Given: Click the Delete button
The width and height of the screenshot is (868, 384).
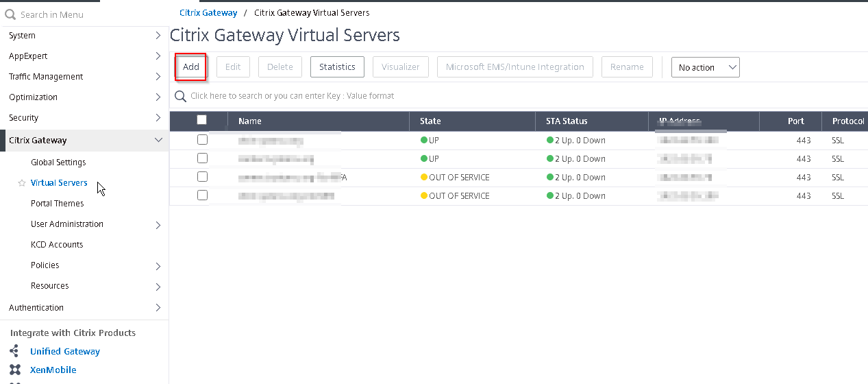Looking at the screenshot, I should (x=280, y=67).
